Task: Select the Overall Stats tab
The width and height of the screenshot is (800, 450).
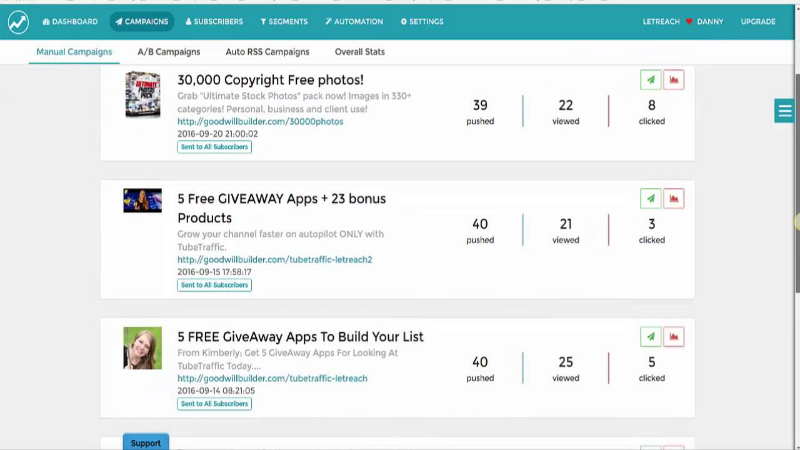Action: coord(360,52)
